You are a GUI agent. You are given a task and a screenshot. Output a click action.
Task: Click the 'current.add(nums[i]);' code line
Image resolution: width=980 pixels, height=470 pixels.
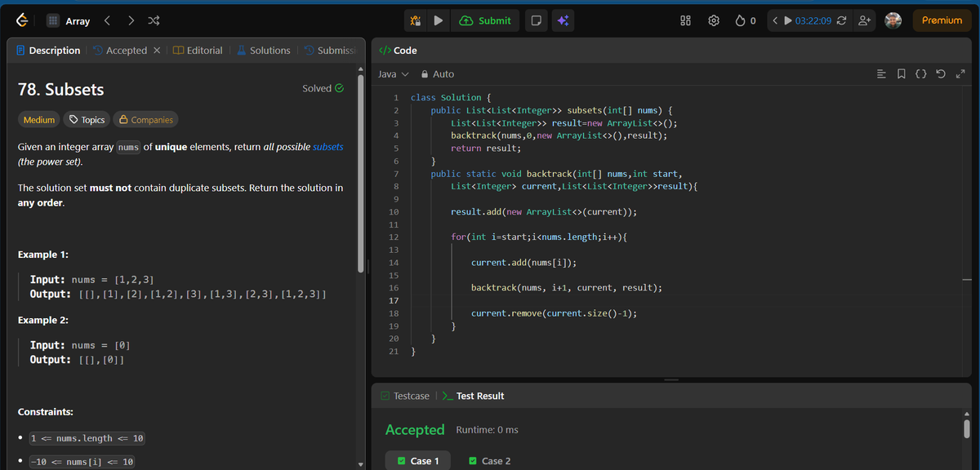[x=524, y=263]
